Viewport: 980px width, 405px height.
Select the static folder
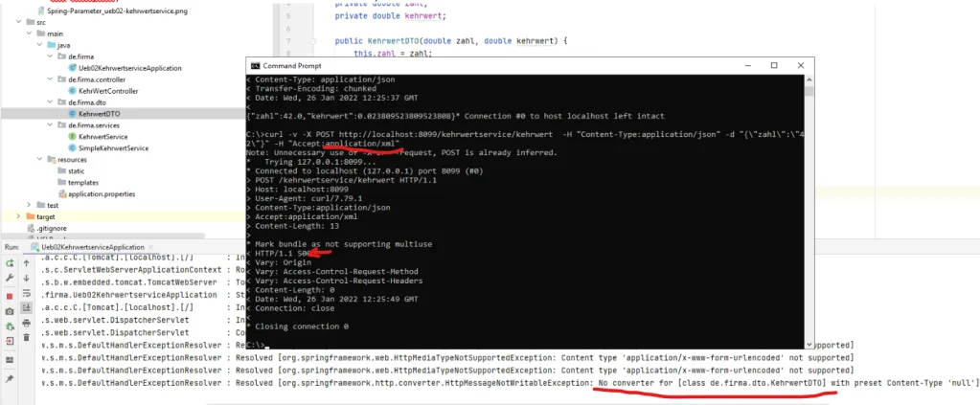coord(77,170)
